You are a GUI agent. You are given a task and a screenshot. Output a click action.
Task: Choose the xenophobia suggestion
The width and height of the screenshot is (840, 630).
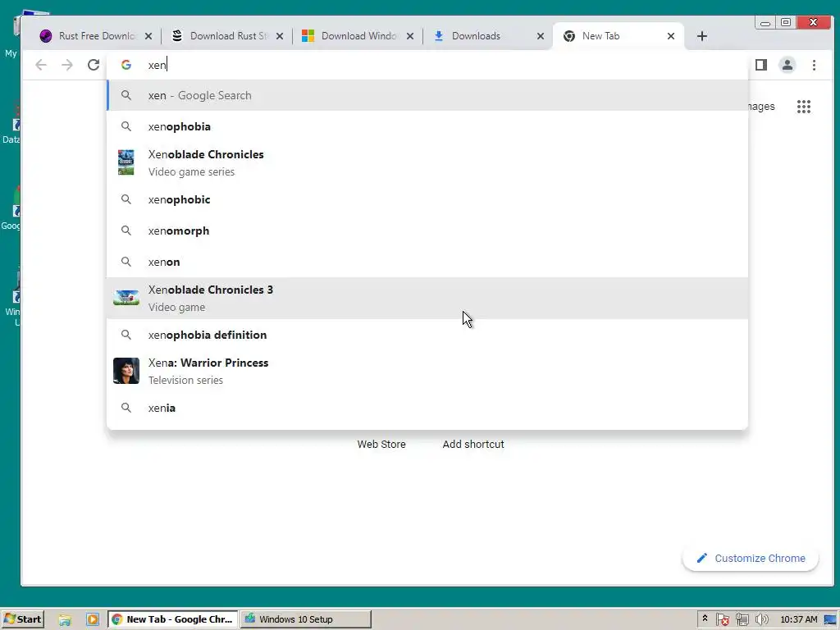pos(427,126)
